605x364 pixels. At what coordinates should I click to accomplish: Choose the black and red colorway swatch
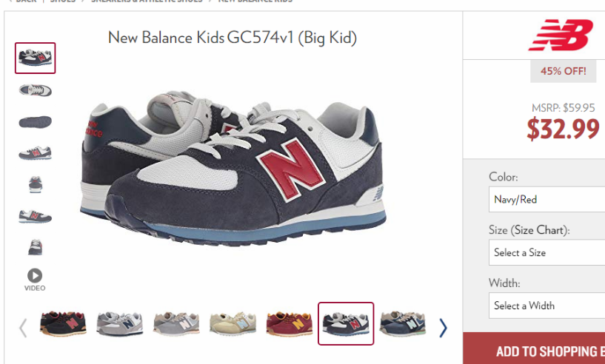pos(63,323)
